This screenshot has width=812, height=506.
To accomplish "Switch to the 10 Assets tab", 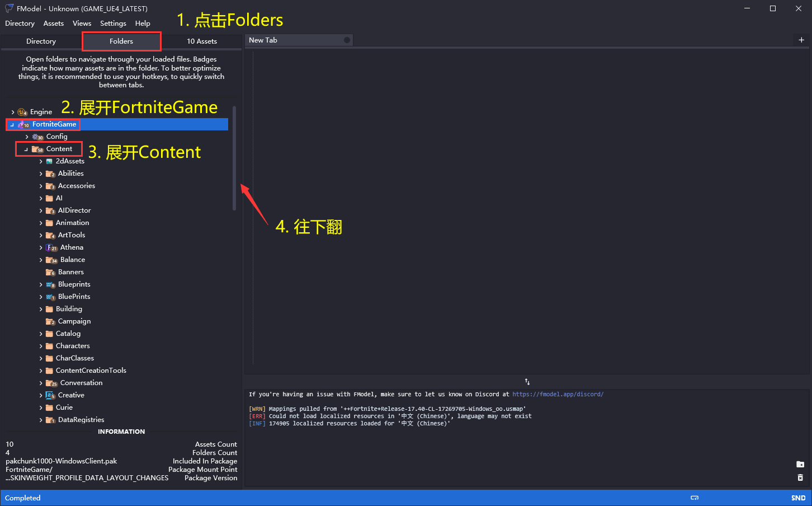I will point(202,41).
